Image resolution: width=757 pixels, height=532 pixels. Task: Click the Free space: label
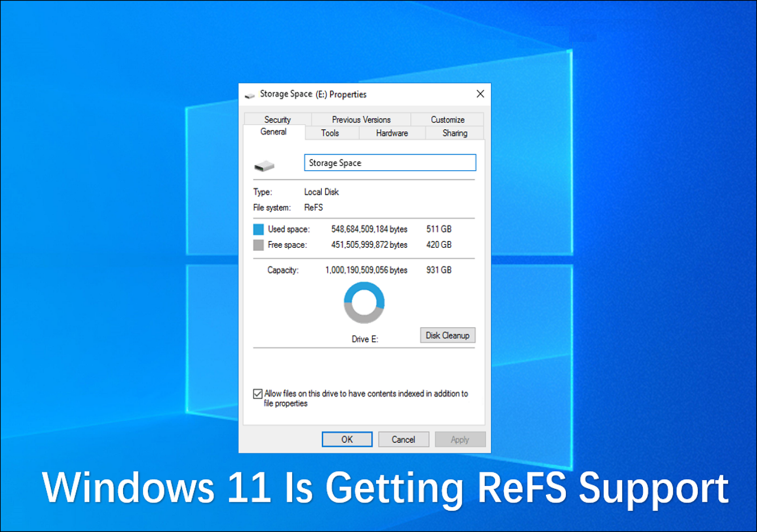tap(287, 245)
